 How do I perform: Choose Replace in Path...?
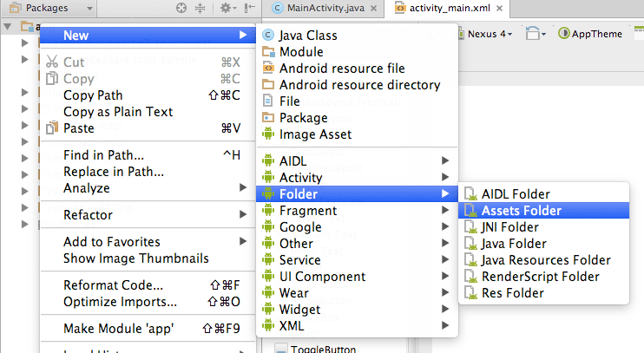(148, 172)
